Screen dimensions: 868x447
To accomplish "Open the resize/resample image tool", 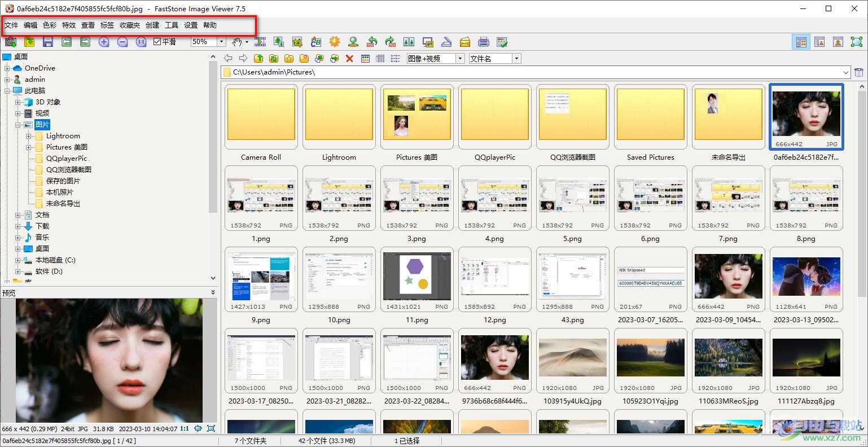I will 279,42.
